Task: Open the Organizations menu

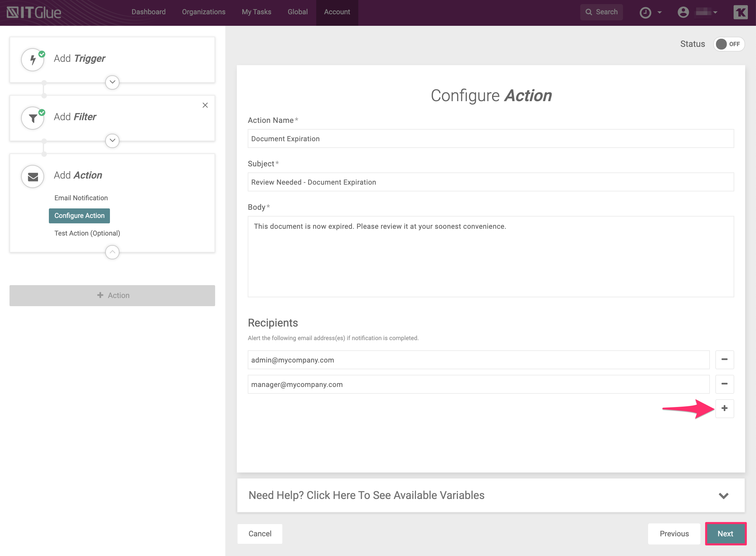Action: (204, 12)
